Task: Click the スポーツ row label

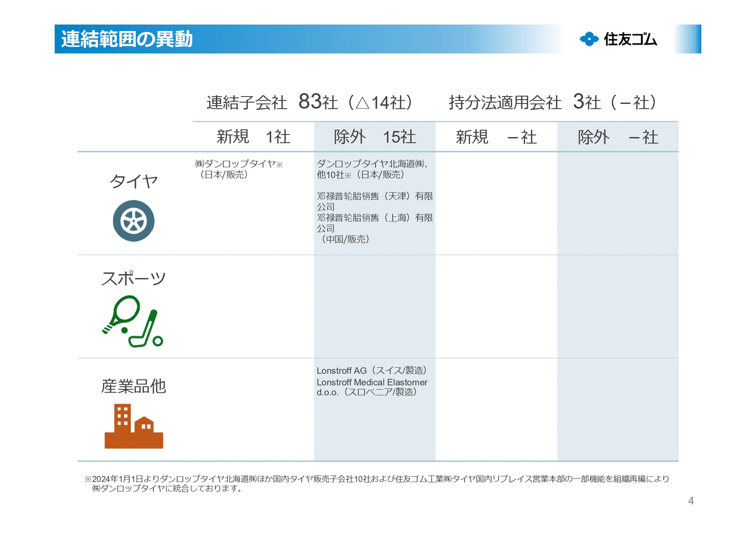Action: [x=133, y=279]
